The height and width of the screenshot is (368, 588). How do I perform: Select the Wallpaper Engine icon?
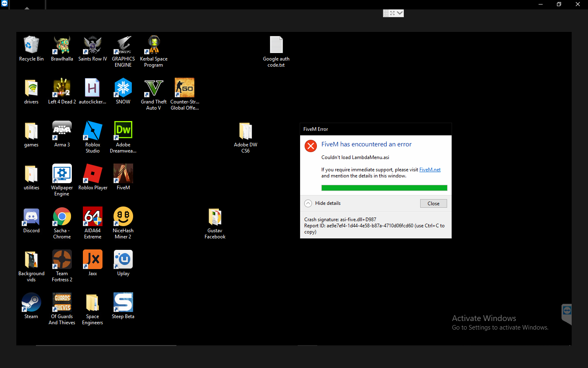tap(62, 180)
